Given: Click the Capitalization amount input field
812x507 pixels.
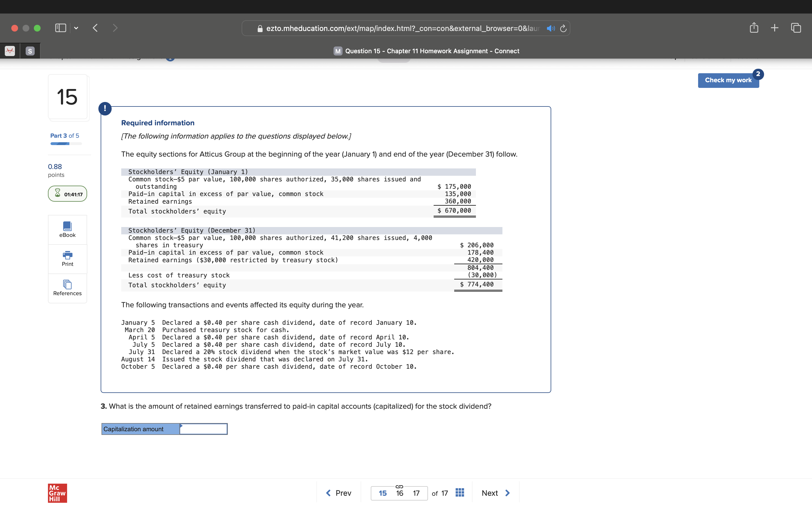Looking at the screenshot, I should click(x=203, y=429).
